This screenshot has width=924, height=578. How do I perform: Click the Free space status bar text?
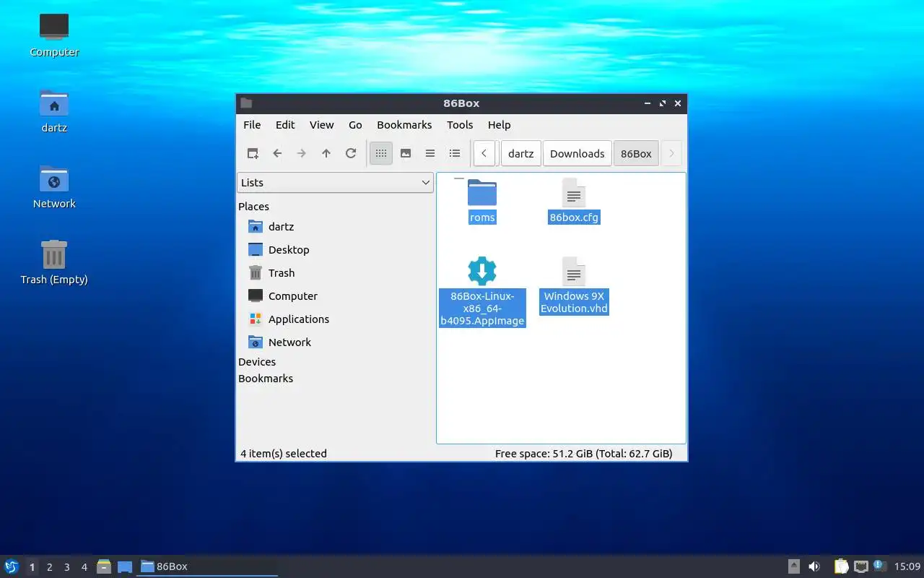pos(583,454)
